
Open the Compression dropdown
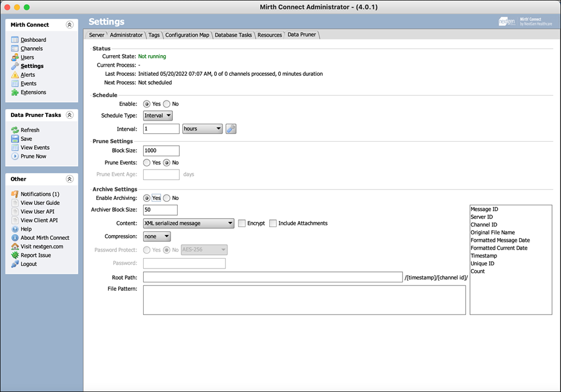click(x=156, y=236)
